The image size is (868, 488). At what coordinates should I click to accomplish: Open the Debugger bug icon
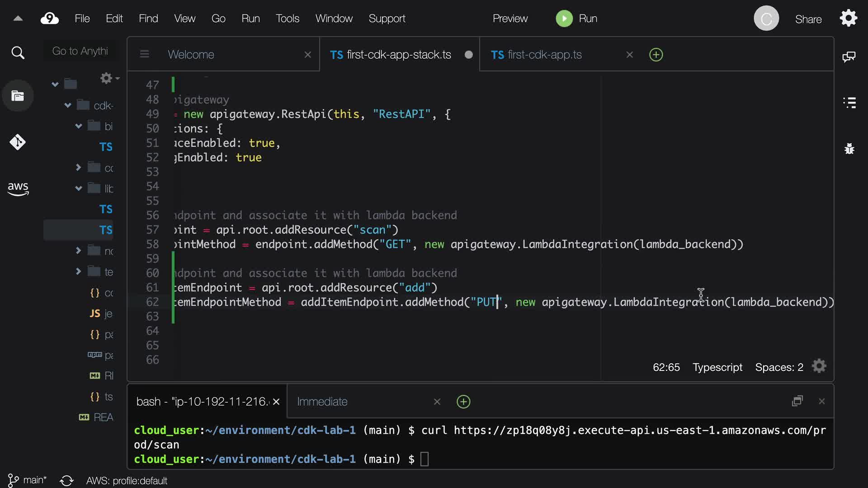pos(849,149)
